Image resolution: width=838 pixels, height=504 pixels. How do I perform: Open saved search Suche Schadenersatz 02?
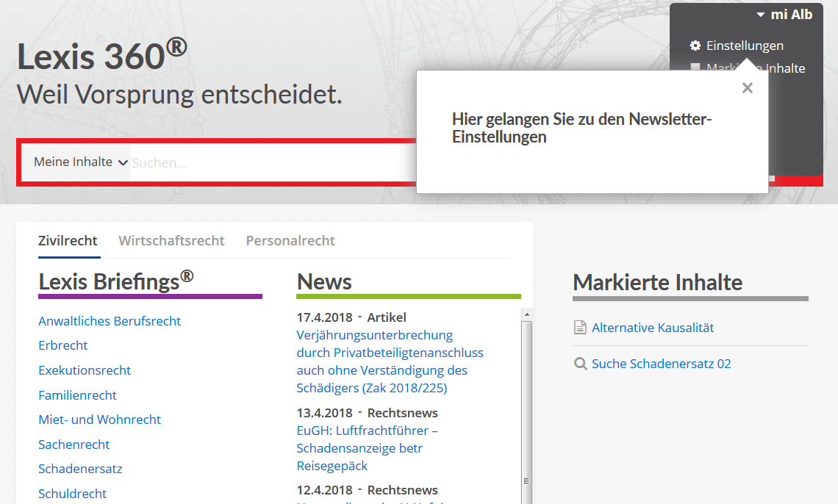(661, 364)
